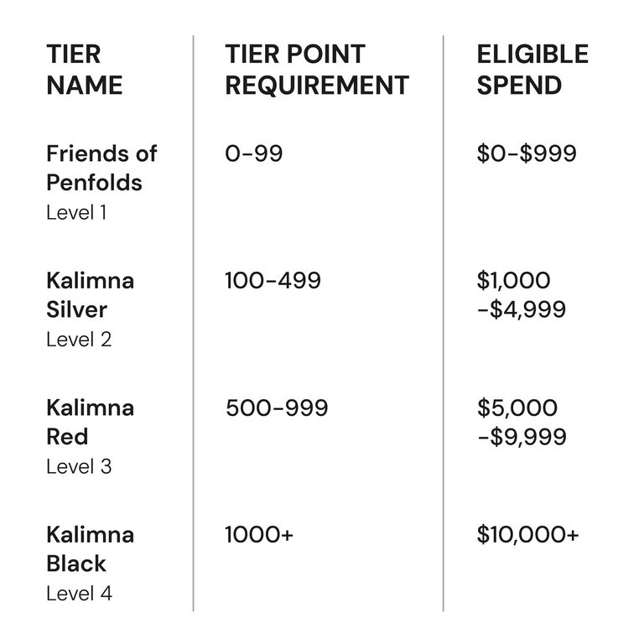Click the TIER NAME column header
Viewport: 644px width, 644px height.
(84, 70)
